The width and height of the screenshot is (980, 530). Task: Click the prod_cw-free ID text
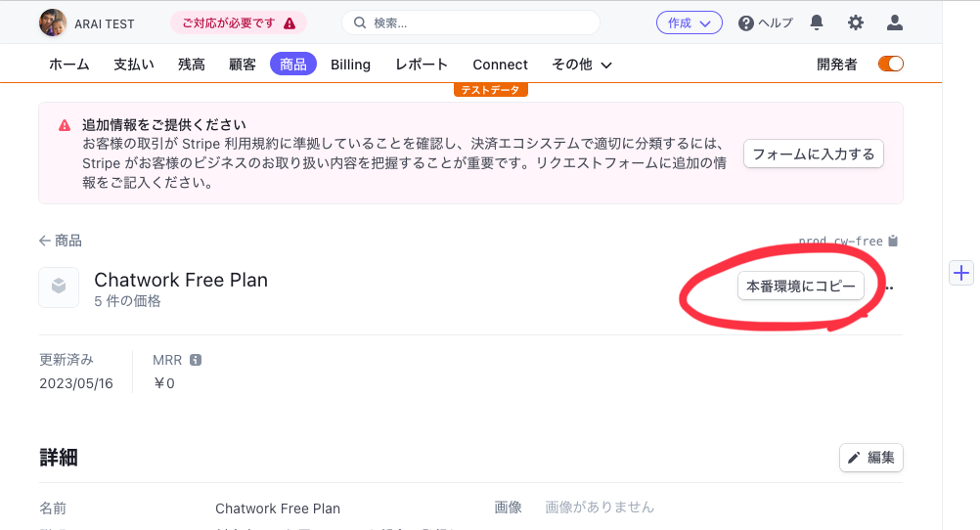pyautogui.click(x=840, y=242)
